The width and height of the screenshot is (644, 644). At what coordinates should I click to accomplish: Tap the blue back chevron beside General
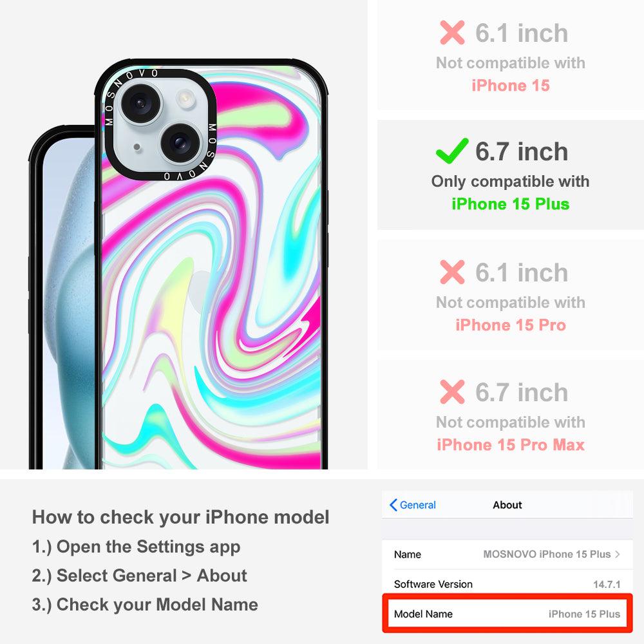(x=393, y=505)
